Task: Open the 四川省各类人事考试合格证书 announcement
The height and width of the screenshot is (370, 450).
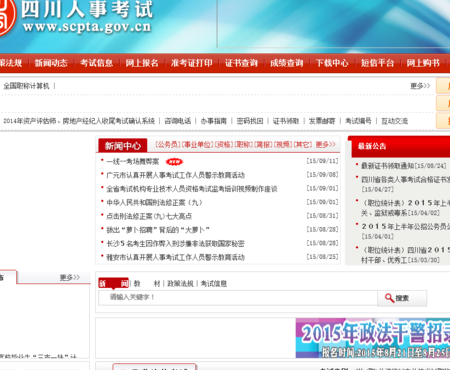Action: [405, 180]
